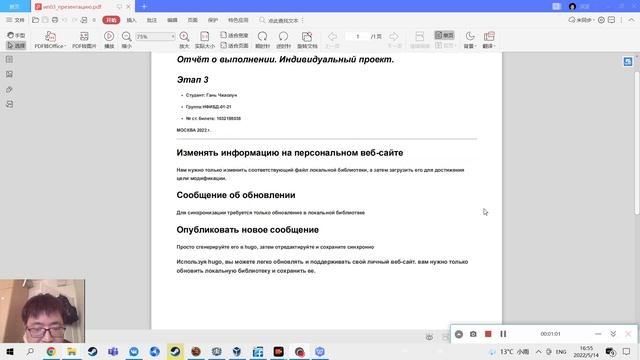This screenshot has height=360, width=640.
Task: Switch to the Insert (插入) tab
Action: click(x=131, y=20)
